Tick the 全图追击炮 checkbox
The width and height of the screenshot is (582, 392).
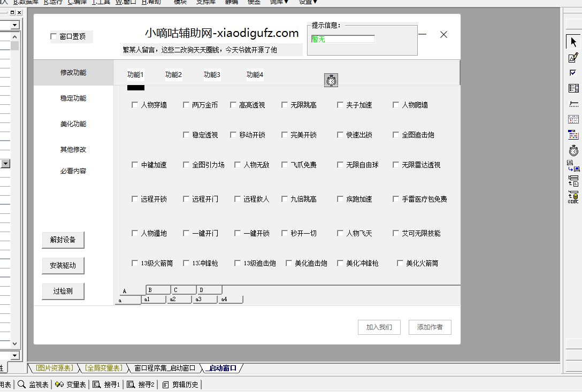tap(396, 135)
